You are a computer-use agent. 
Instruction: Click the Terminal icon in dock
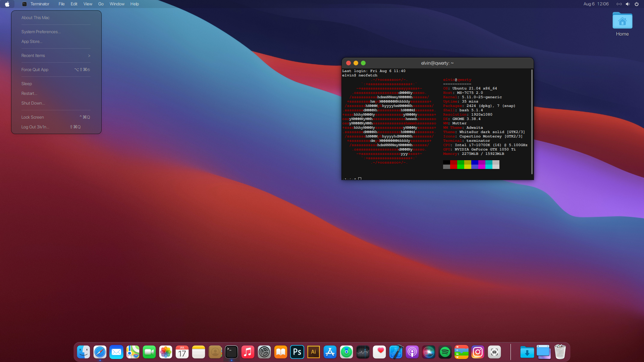(231, 352)
